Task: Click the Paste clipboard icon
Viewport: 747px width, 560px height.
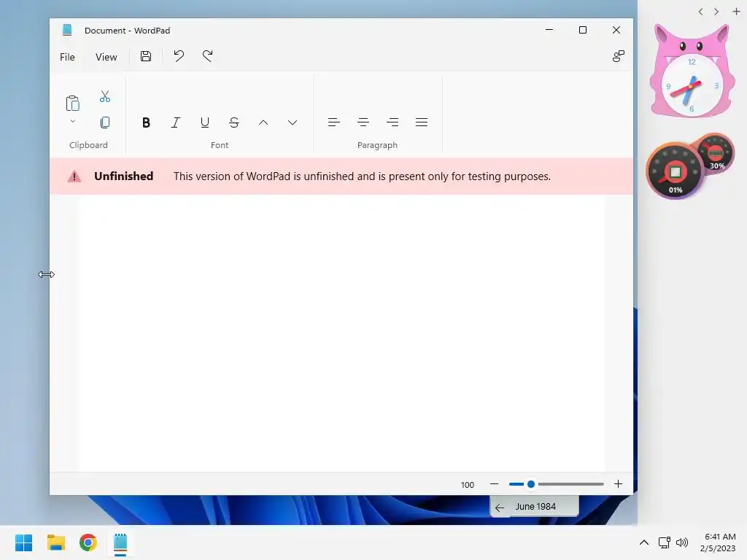Action: coord(72,104)
